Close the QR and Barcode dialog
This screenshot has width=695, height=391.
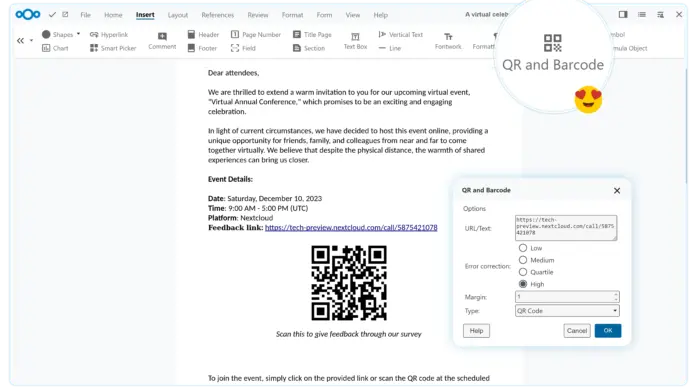(x=617, y=191)
